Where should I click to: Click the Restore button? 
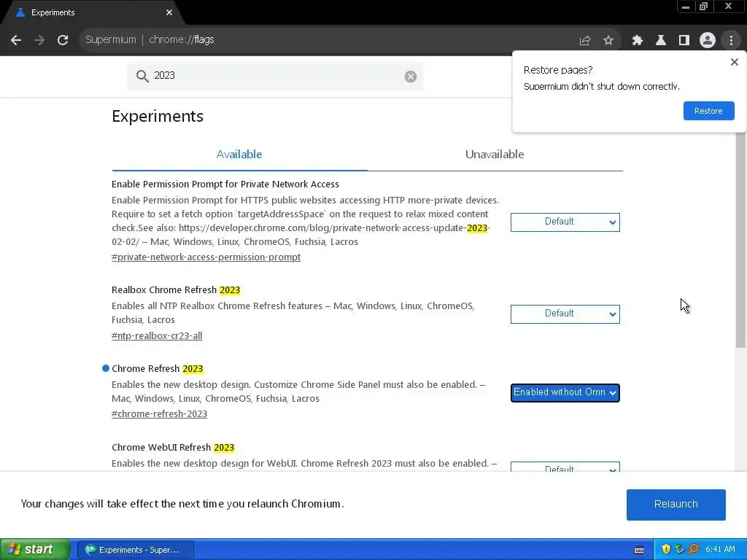point(708,111)
